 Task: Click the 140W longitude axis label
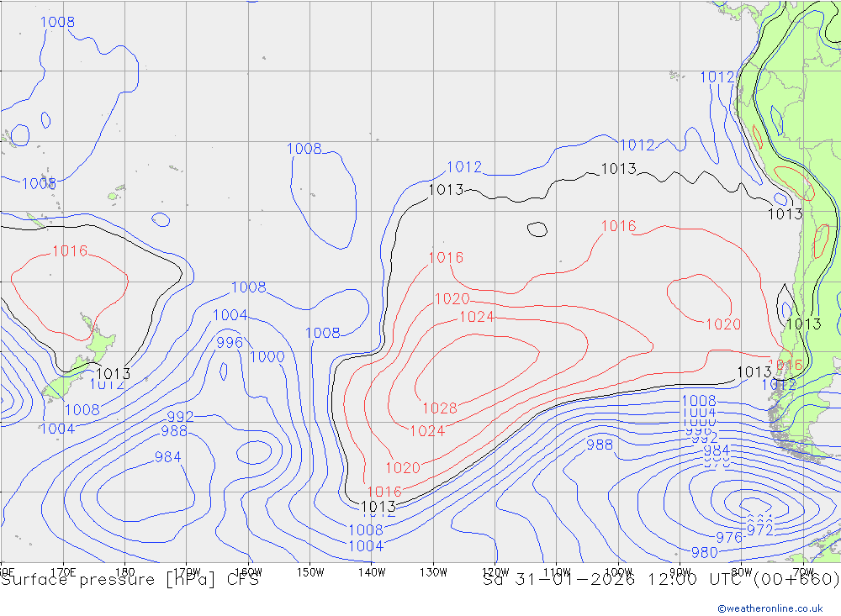click(372, 572)
